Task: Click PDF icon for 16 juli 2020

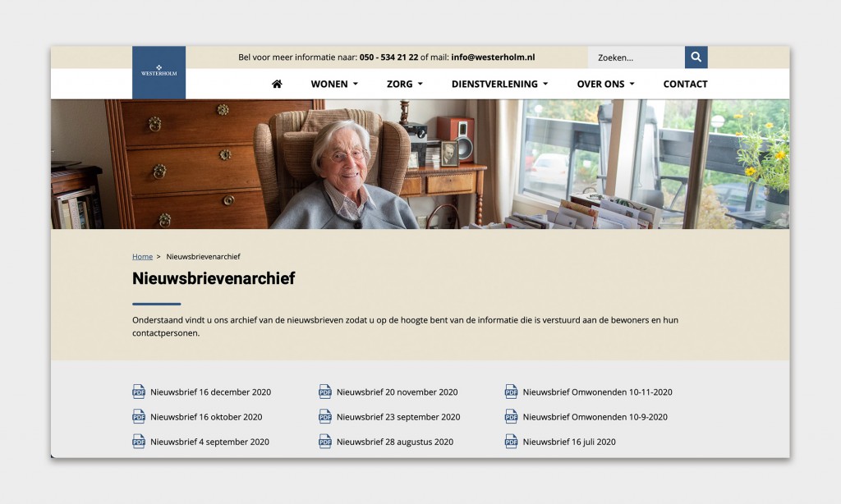Action: 511,442
